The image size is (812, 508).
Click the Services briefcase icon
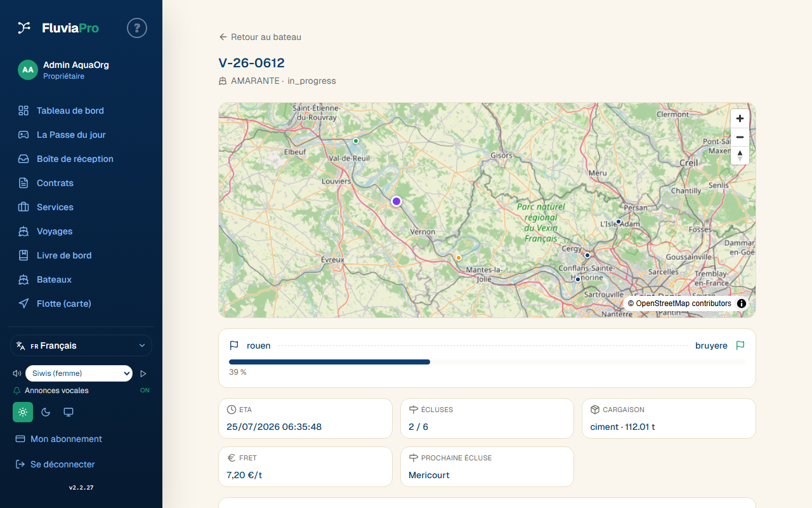click(23, 207)
